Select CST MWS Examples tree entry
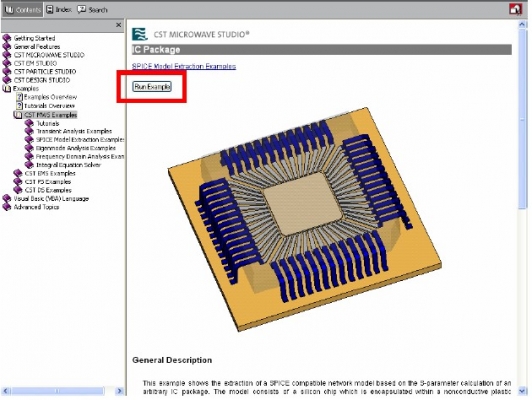 [51, 115]
